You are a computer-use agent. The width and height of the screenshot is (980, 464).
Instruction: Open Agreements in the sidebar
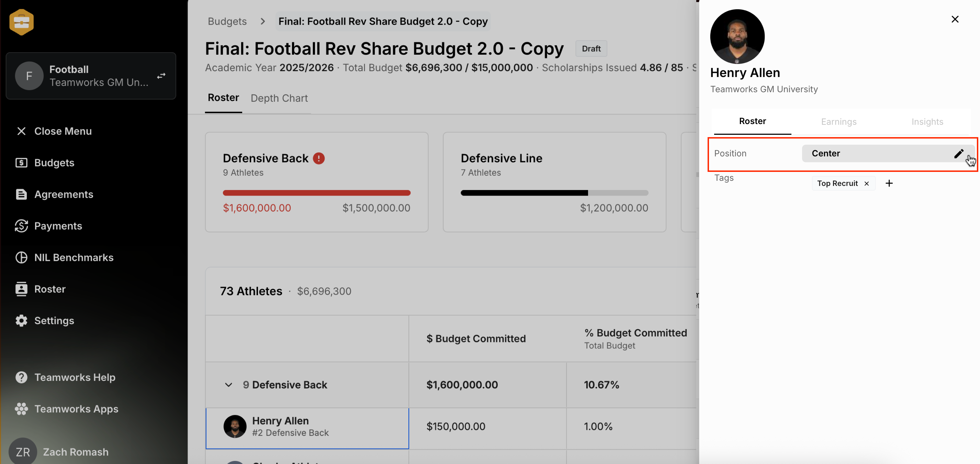[x=54, y=194]
